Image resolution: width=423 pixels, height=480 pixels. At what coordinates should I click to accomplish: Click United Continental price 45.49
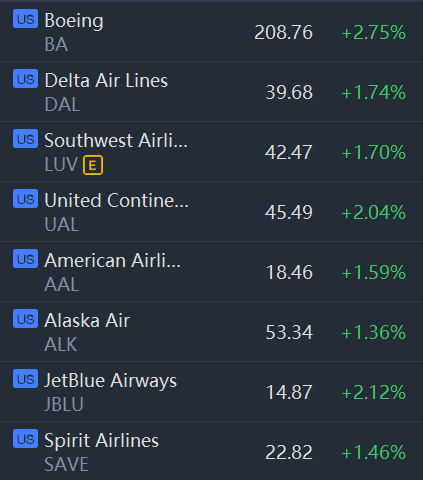point(289,212)
